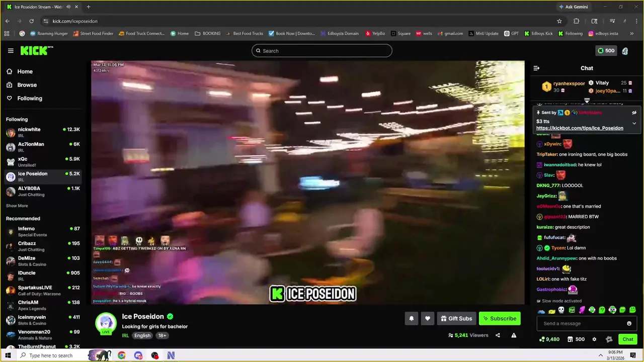
Task: Expand pinned message chevron
Action: (634, 123)
